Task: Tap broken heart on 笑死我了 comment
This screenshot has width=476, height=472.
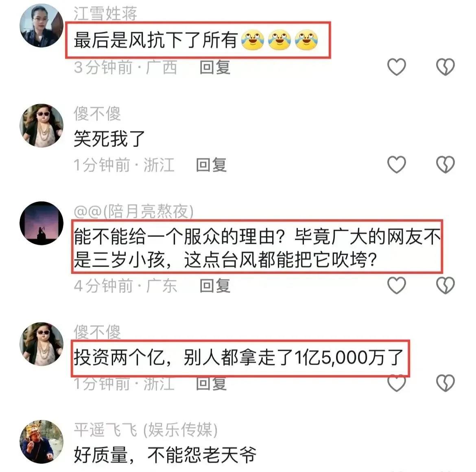Action: pos(445,164)
